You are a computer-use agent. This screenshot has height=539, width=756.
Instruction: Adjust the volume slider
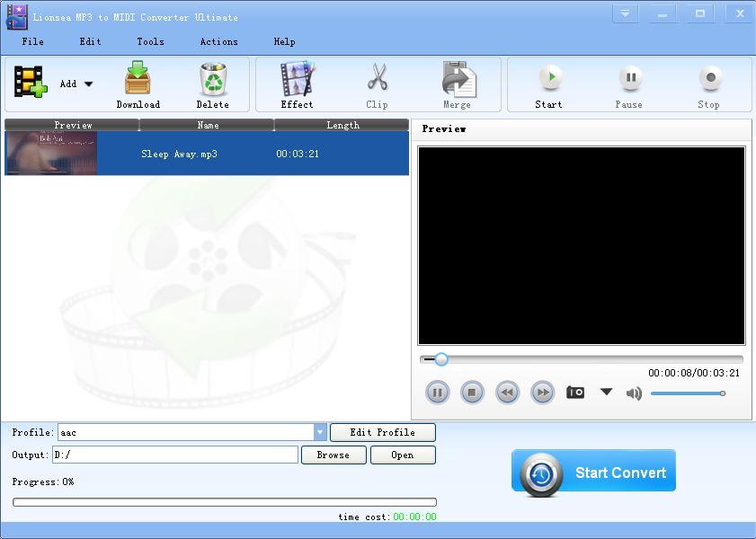pyautogui.click(x=688, y=393)
